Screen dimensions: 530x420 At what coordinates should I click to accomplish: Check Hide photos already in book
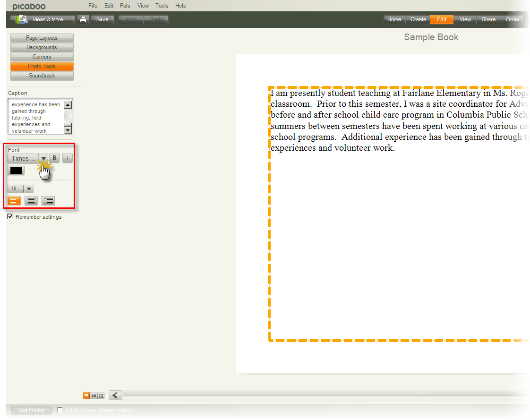point(60,410)
